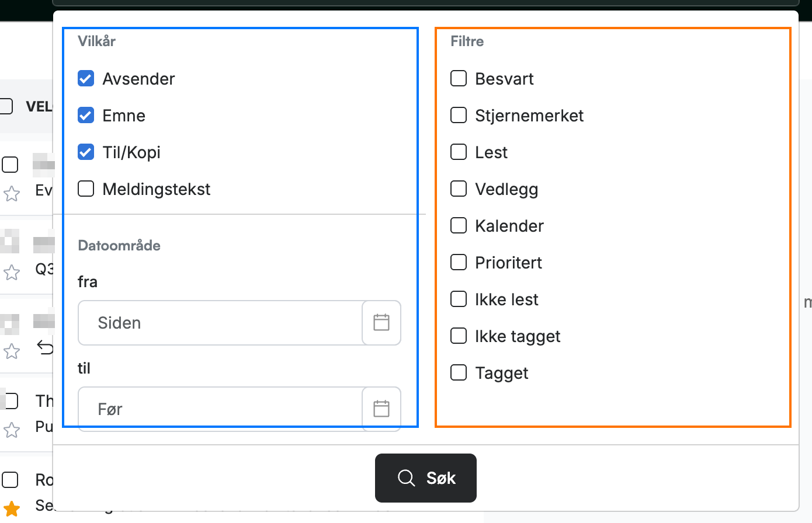Uncheck the Avsender condition
The image size is (812, 523).
86,78
